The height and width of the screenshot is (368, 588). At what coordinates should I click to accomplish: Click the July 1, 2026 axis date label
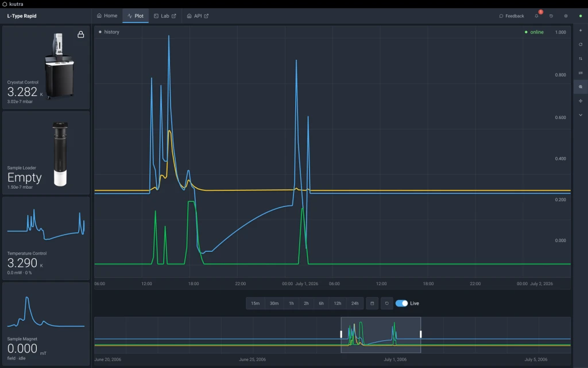coord(307,283)
